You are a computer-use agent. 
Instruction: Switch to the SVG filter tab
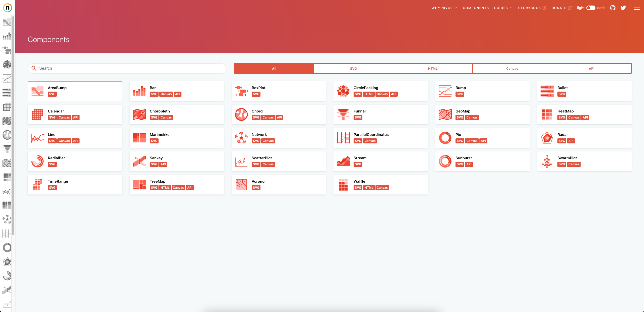click(x=353, y=68)
